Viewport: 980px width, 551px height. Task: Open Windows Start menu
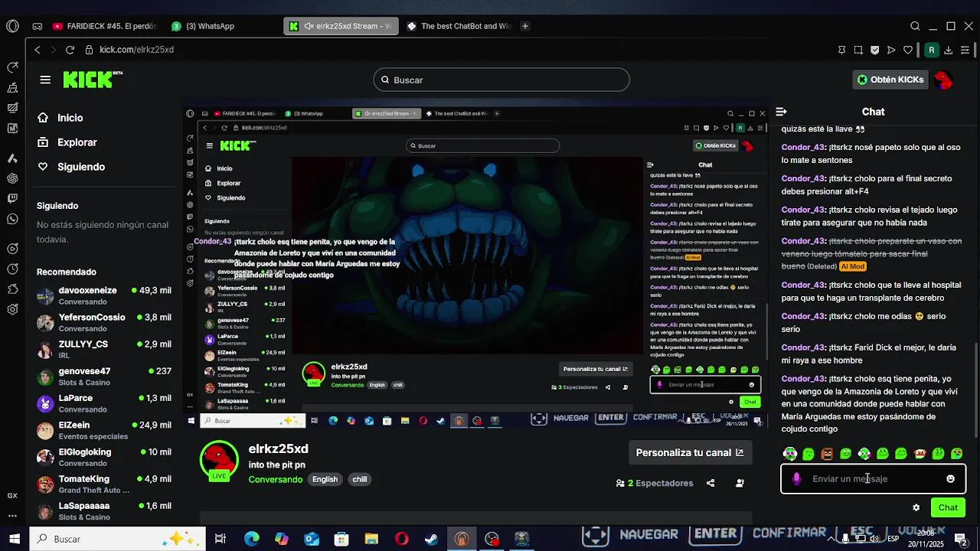pyautogui.click(x=14, y=539)
